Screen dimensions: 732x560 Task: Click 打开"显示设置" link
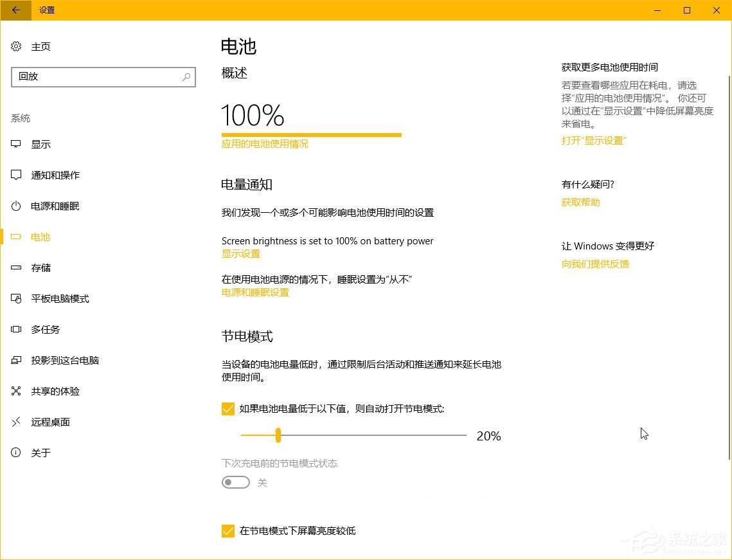point(593,141)
